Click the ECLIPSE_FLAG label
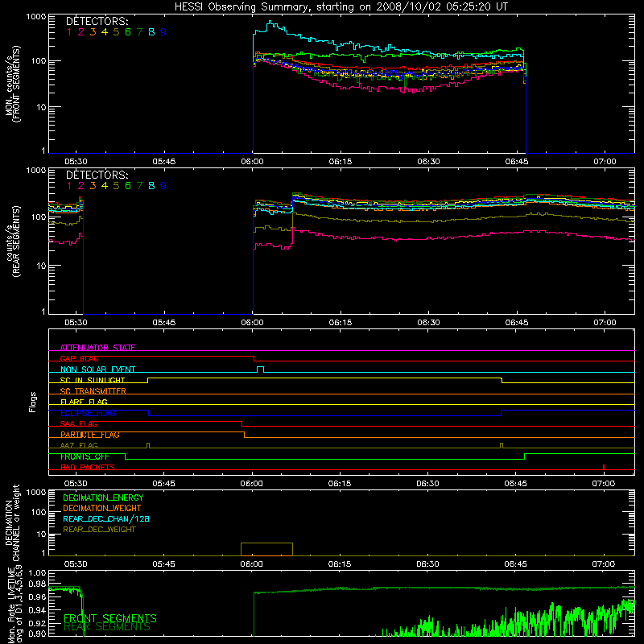Screen dimensions: 644x644 88,413
